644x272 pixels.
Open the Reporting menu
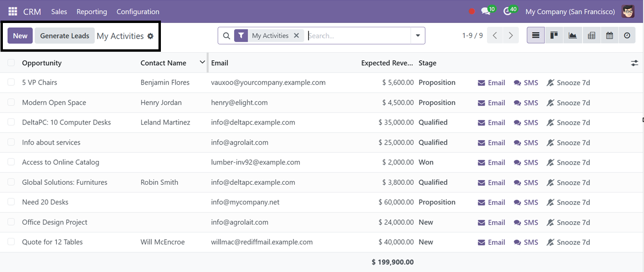click(91, 11)
